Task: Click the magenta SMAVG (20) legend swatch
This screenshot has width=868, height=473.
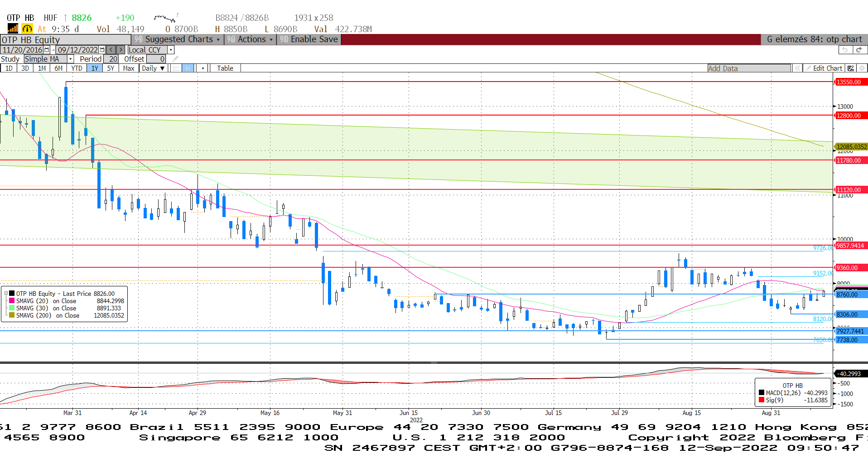Action: point(12,301)
